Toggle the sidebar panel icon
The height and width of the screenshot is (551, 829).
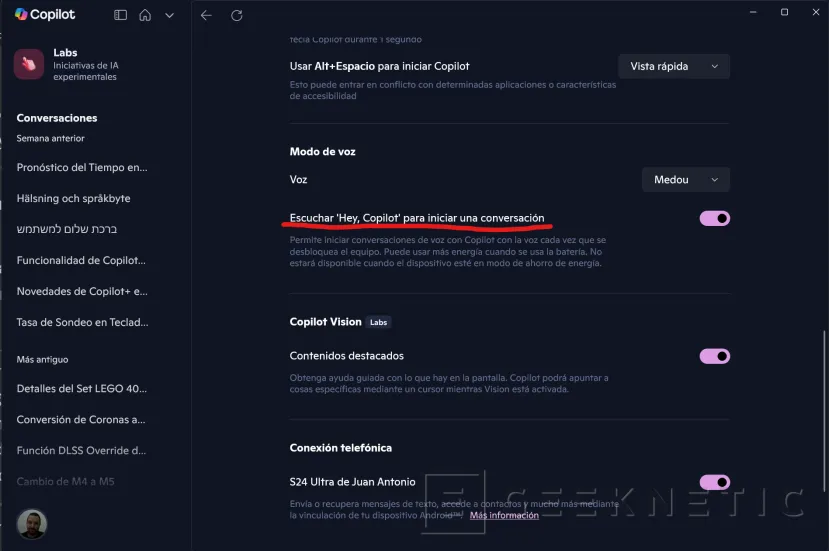point(121,15)
